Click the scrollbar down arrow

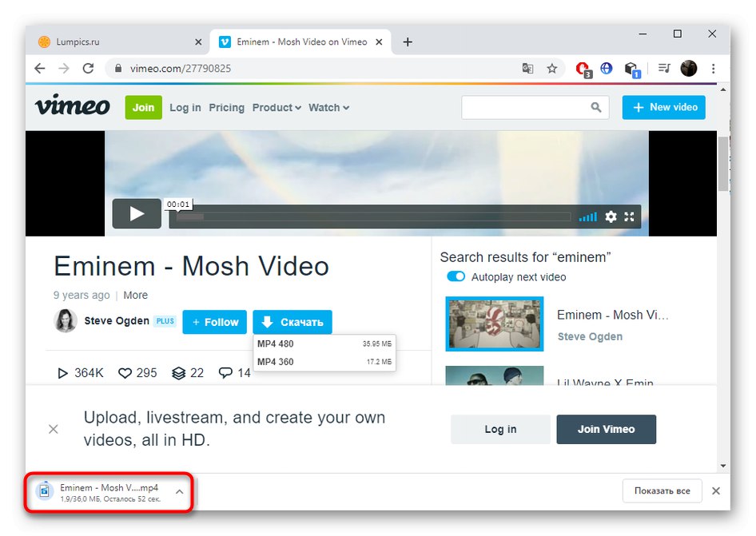[722, 466]
